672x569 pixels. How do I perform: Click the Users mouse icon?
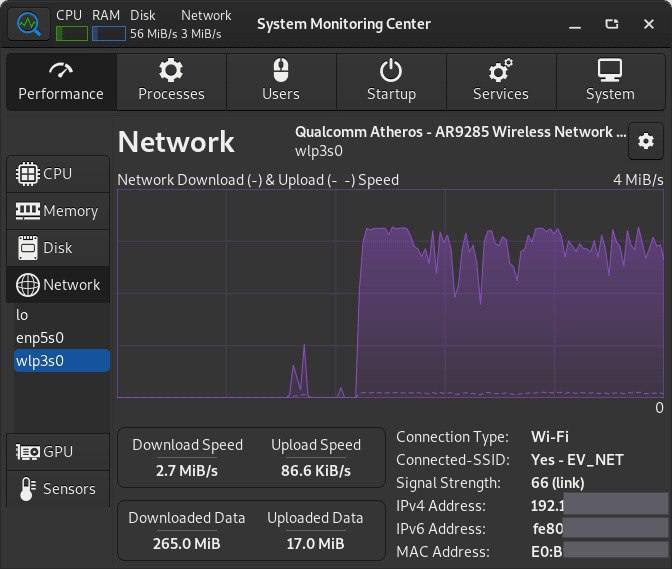pos(281,70)
